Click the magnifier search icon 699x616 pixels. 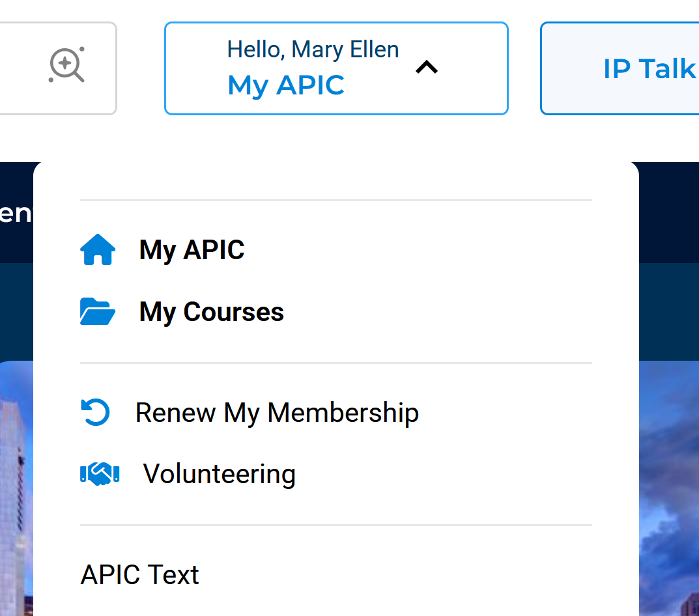[66, 65]
